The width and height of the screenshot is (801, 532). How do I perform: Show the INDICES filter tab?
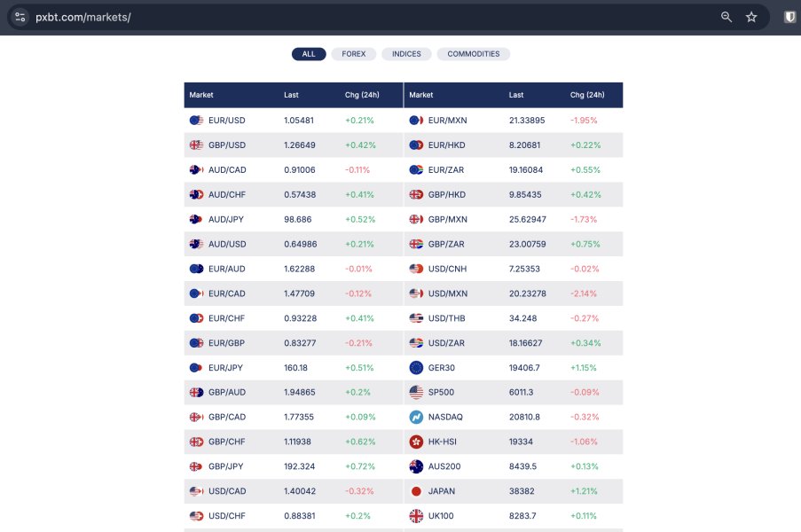(x=406, y=54)
